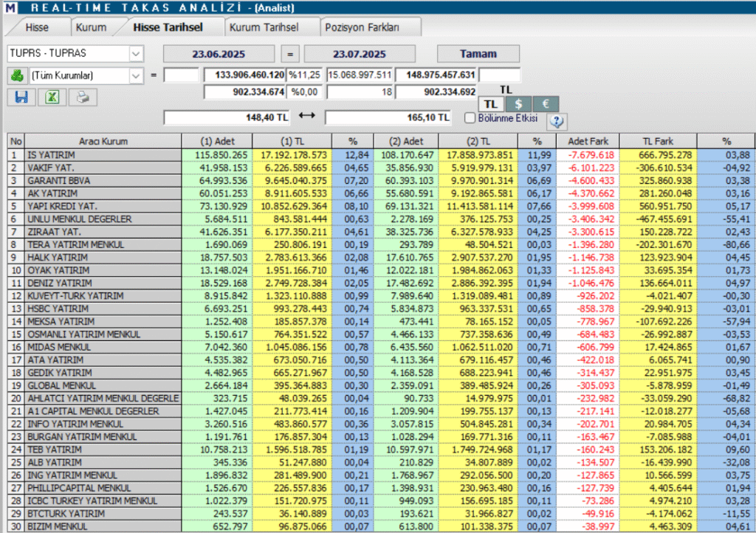Select the AK YATIRIM row
Viewport: 756px width, 533px height.
(381, 193)
